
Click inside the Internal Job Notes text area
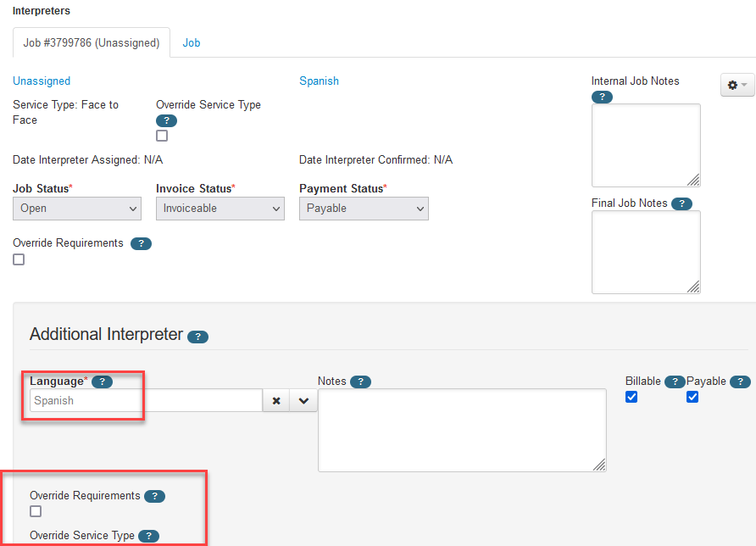point(646,144)
